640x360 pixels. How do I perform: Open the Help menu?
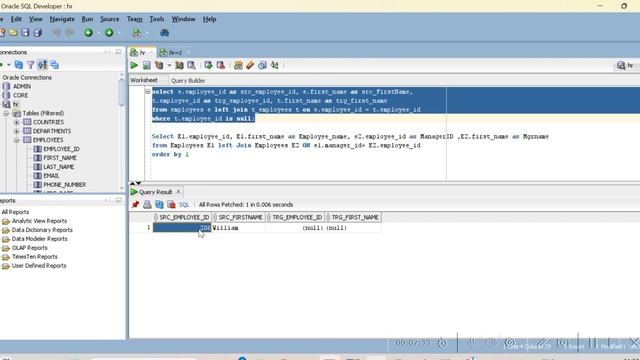point(209,19)
